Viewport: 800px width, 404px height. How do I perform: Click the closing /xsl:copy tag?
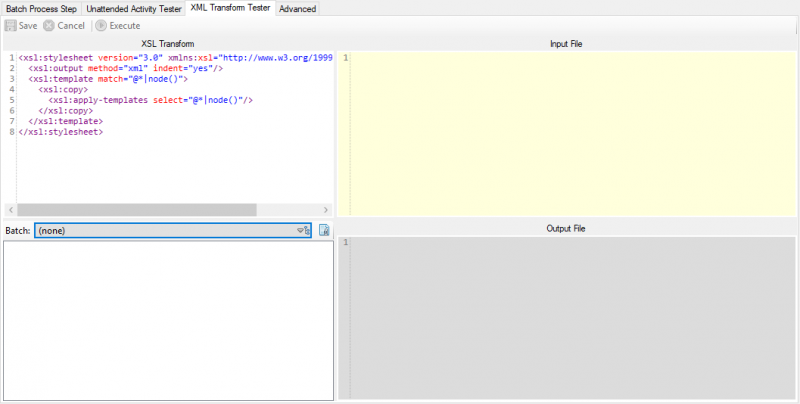(66, 111)
